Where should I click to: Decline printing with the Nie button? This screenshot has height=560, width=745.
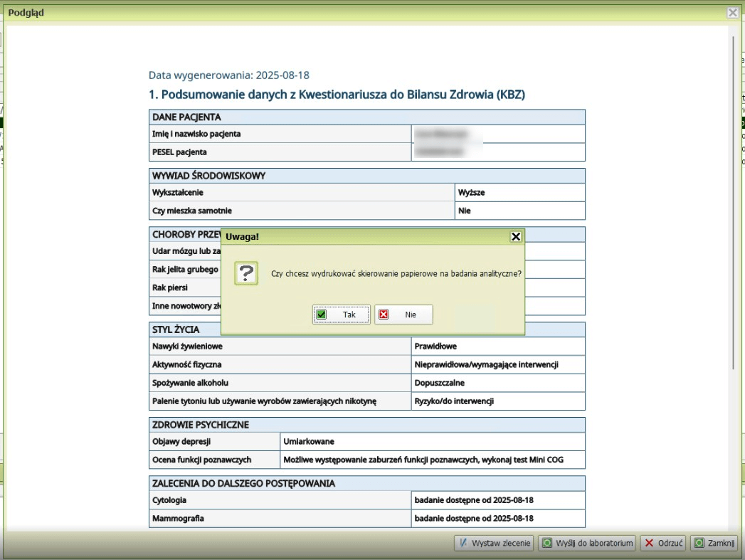[x=403, y=315]
